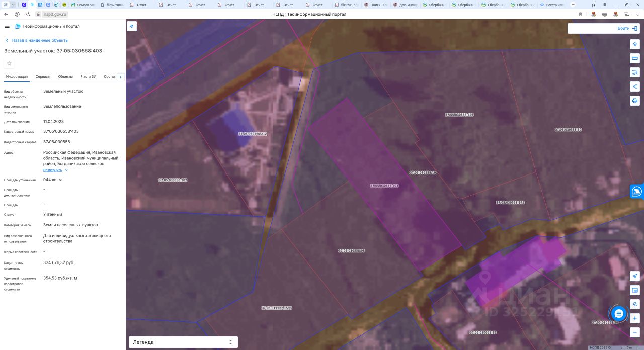Click the Развернуть address link
Viewport: 644px width, 350px height.
point(52,170)
